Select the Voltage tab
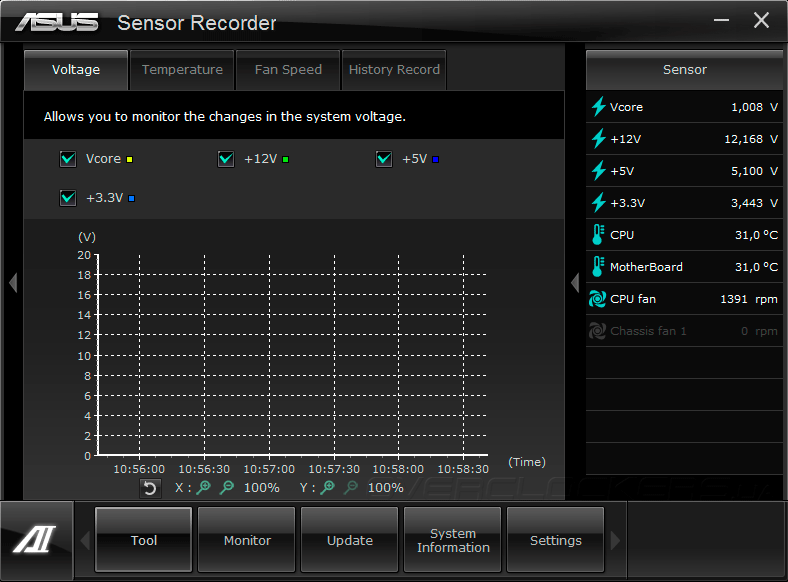788x582 pixels. coord(76,70)
